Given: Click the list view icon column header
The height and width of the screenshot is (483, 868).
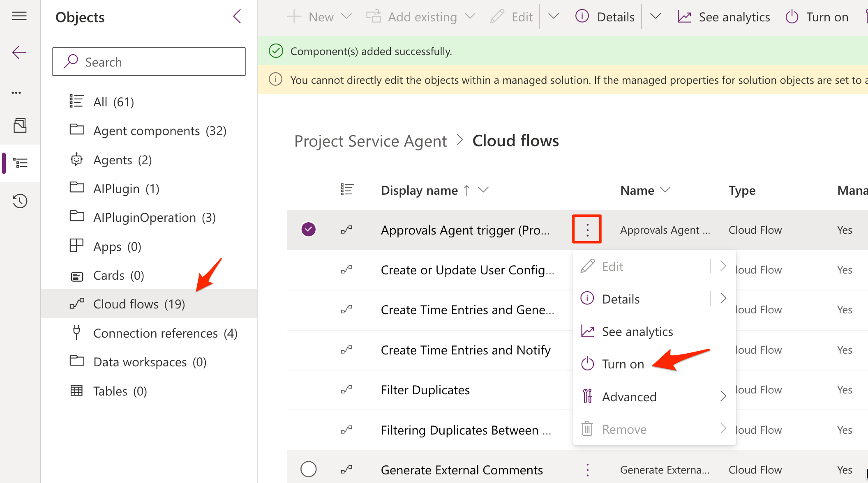Looking at the screenshot, I should click(x=347, y=190).
